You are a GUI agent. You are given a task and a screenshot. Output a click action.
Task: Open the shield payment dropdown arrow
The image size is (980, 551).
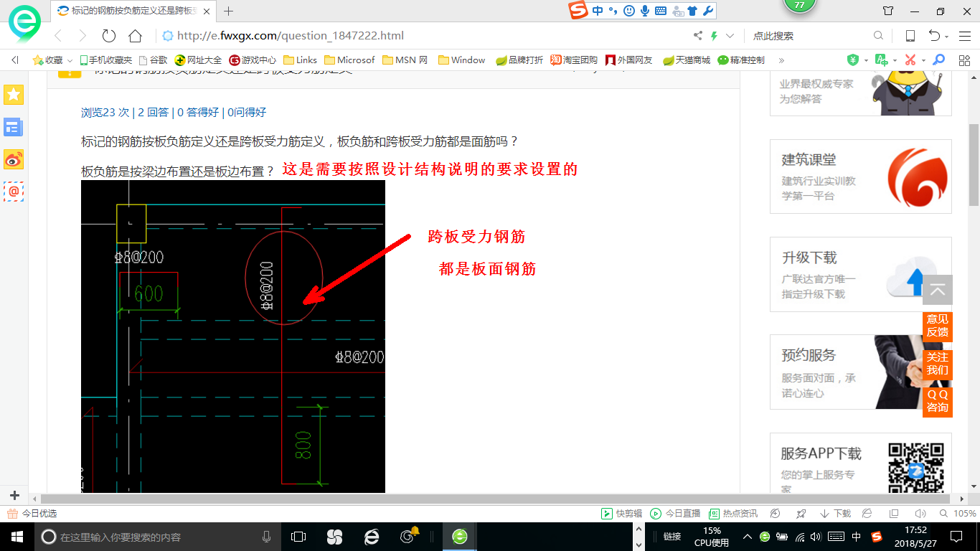[866, 61]
